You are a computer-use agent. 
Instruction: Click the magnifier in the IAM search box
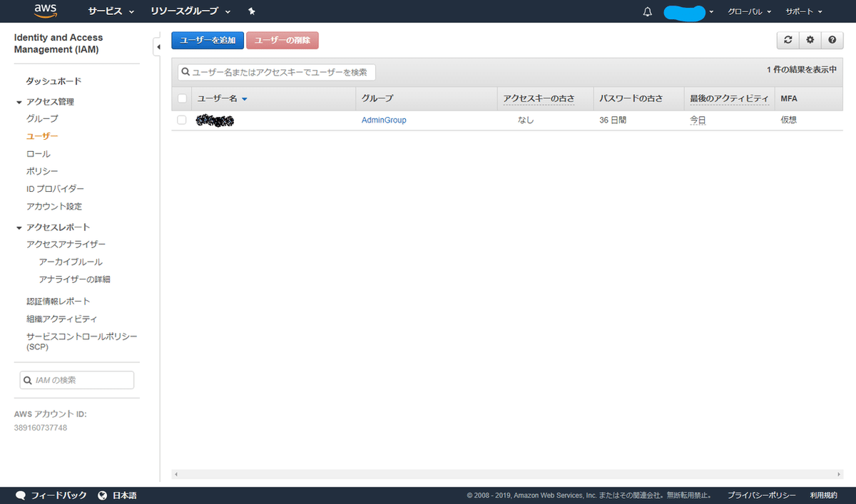[x=28, y=380]
